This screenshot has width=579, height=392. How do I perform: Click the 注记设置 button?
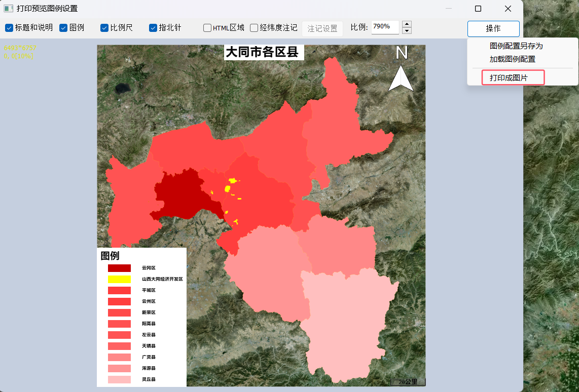pos(322,29)
